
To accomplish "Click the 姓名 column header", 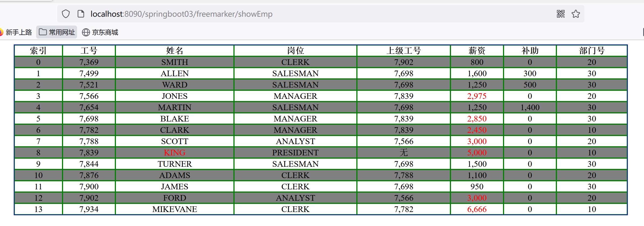I will tap(175, 51).
